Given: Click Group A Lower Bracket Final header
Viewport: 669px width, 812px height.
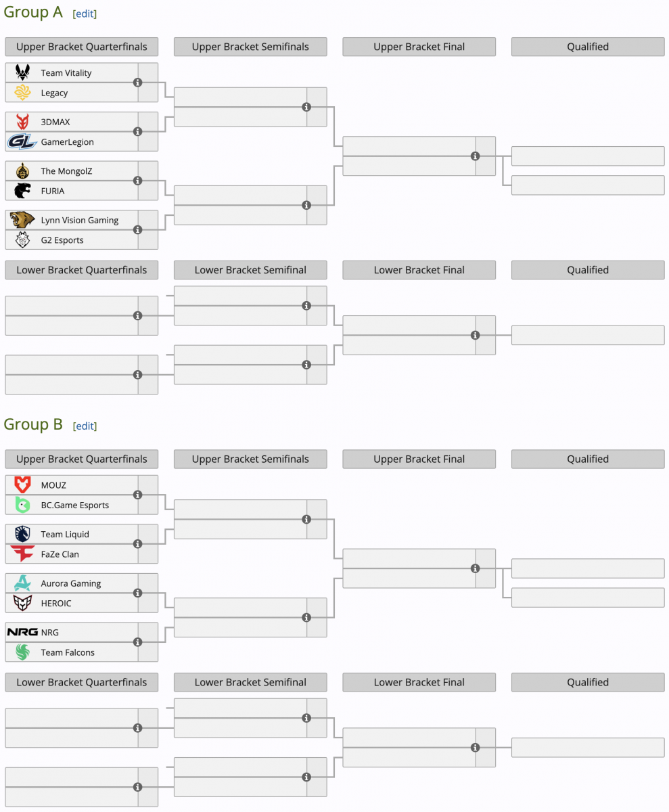Looking at the screenshot, I should click(419, 270).
